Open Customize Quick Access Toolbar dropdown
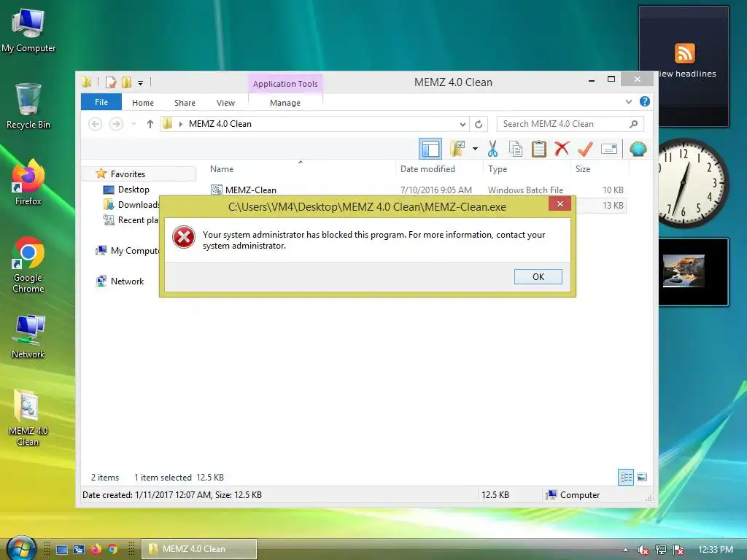Image resolution: width=747 pixels, height=560 pixels. click(x=141, y=83)
